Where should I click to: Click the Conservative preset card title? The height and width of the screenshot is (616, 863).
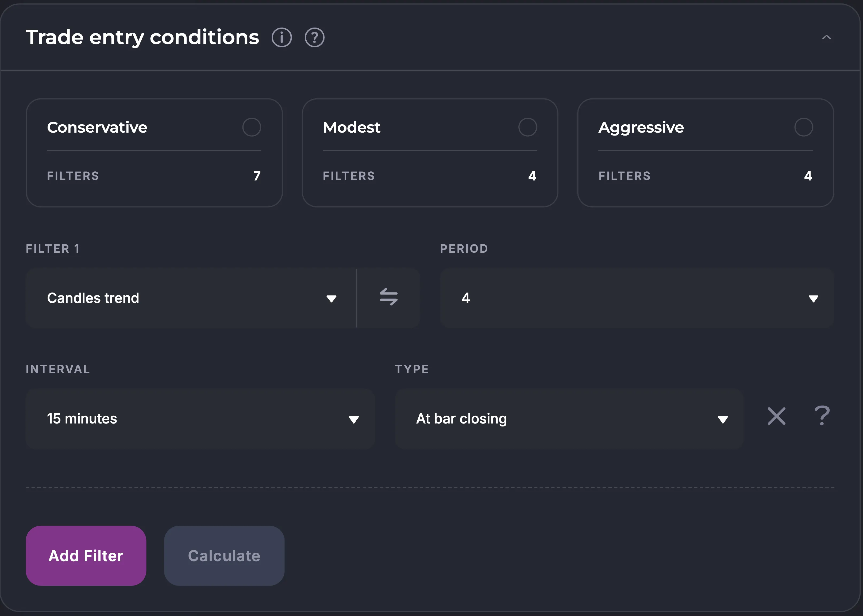point(97,128)
